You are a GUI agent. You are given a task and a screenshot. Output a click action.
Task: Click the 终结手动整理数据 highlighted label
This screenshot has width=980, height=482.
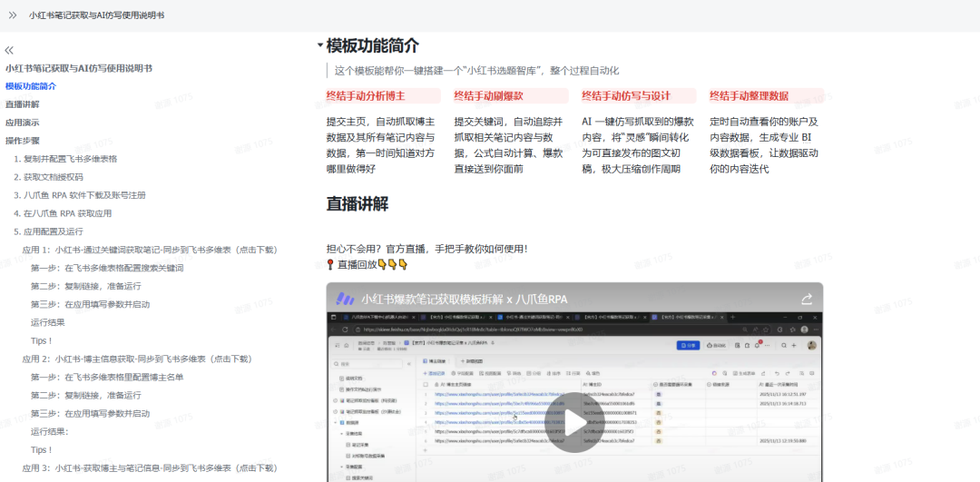tap(749, 95)
